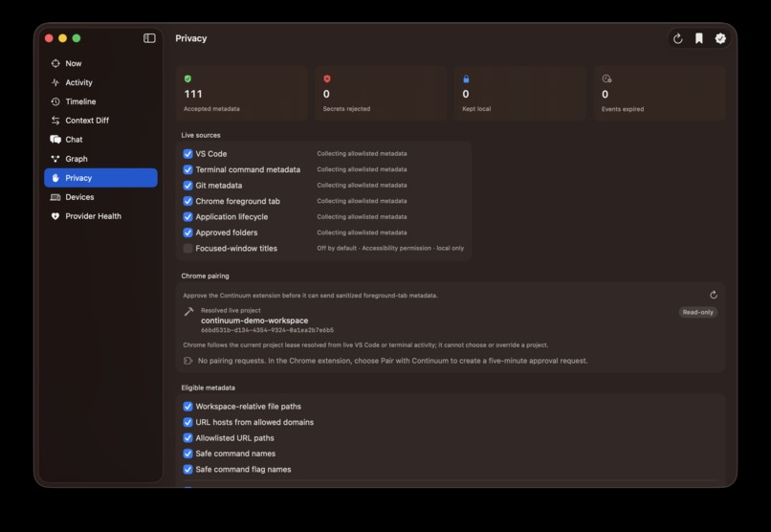Viewport: 771px width, 532px height.
Task: Uncheck Safe command flag names
Action: pyautogui.click(x=187, y=470)
